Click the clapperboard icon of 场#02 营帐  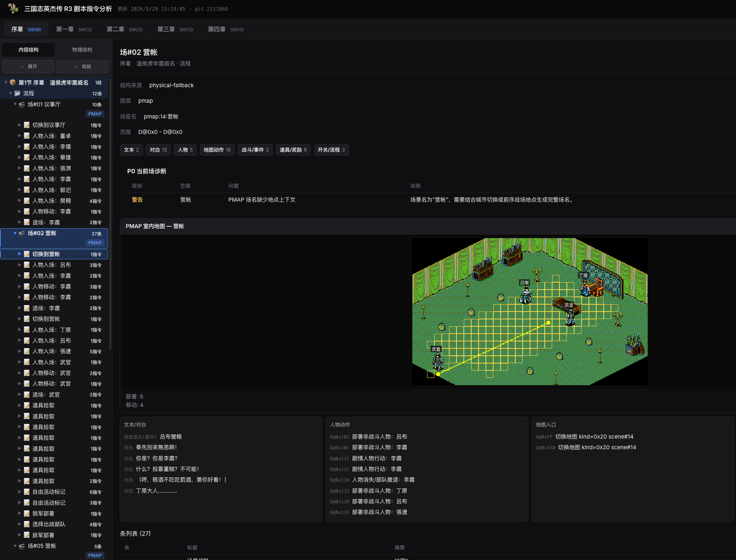22,233
